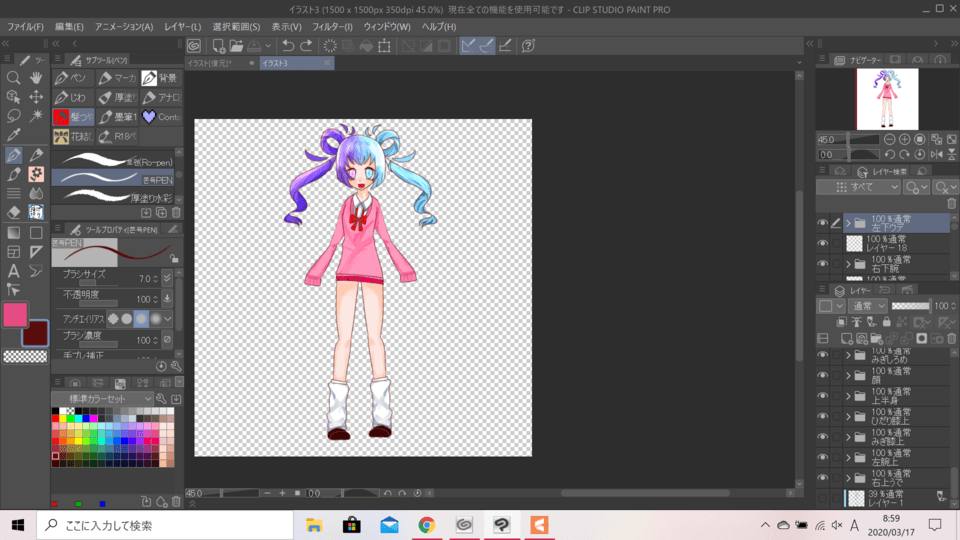960x540 pixels.
Task: Expand the 左下ウデ folder in layer search
Action: coord(849,223)
